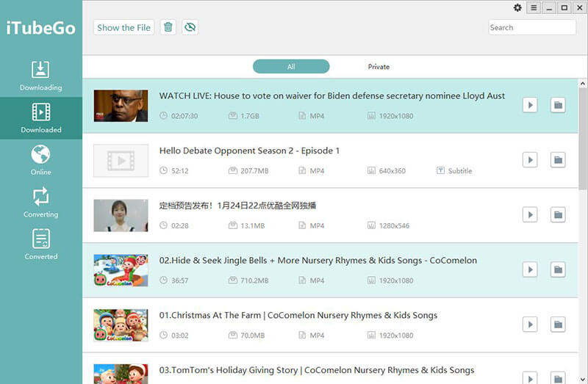
Task: Click the iTubeGo logo
Action: pyautogui.click(x=41, y=28)
